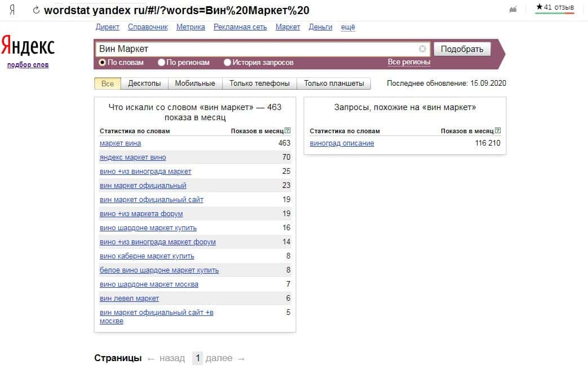Choose "История запросов" radio option
Image resolution: width=588 pixels, height=373 pixels.
[x=228, y=63]
